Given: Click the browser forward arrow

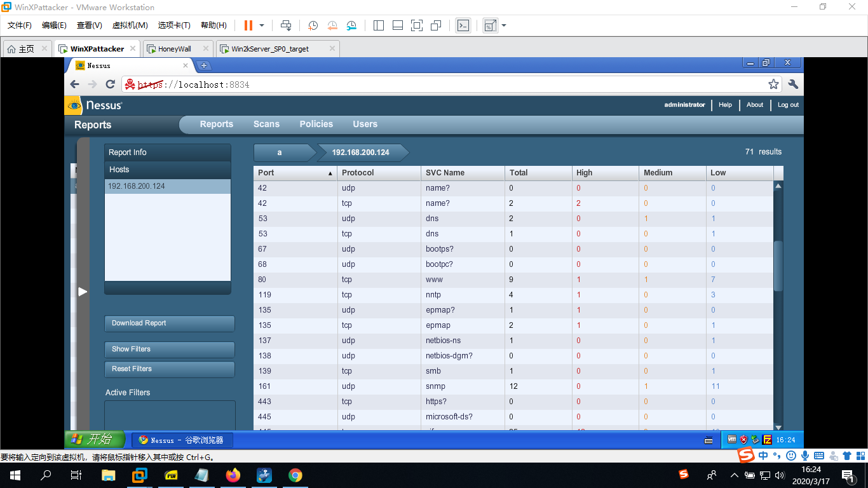Looking at the screenshot, I should (93, 85).
